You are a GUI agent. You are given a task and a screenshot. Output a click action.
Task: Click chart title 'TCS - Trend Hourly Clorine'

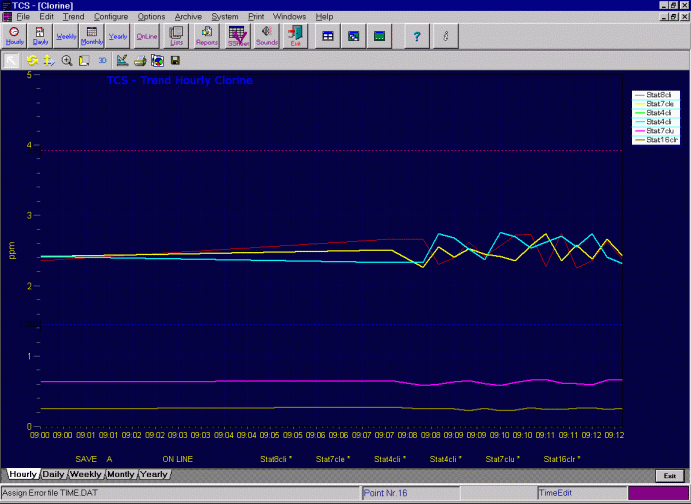tap(180, 80)
